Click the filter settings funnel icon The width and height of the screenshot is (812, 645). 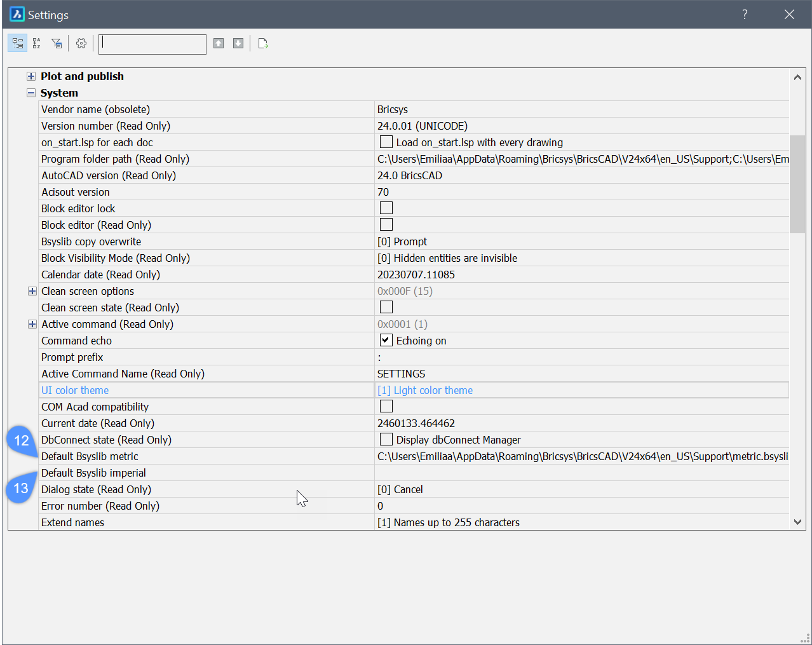[57, 43]
